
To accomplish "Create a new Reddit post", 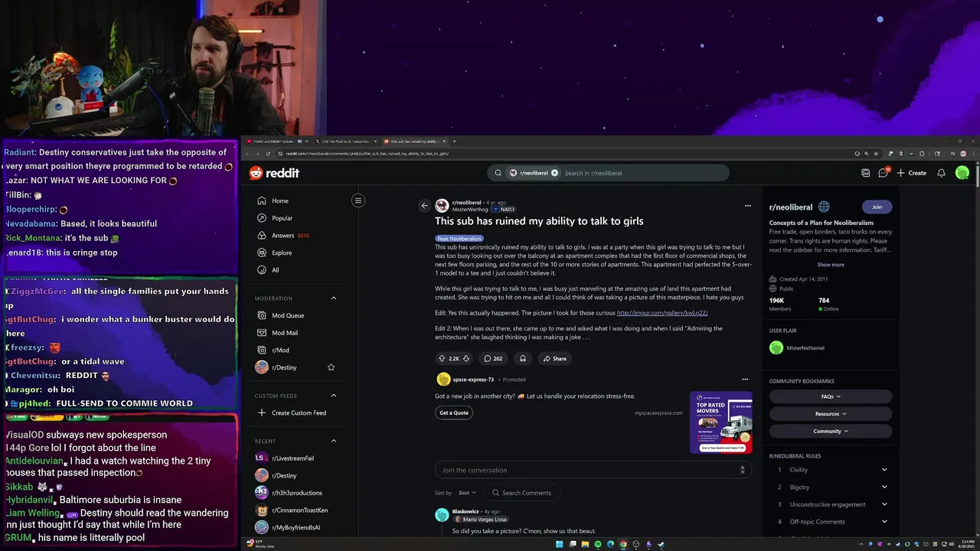I will click(x=912, y=173).
